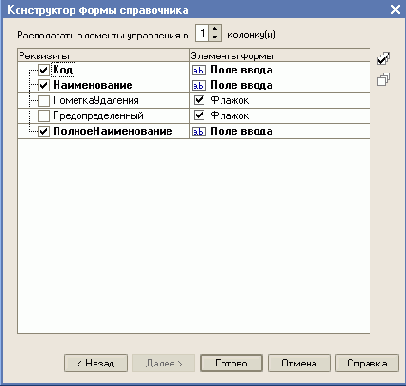Click 'Флажок' text in the Предопределенный row
The width and height of the screenshot is (406, 386).
pos(230,116)
